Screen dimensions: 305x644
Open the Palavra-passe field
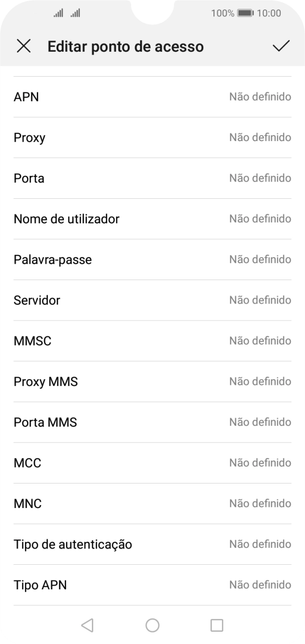pyautogui.click(x=152, y=259)
